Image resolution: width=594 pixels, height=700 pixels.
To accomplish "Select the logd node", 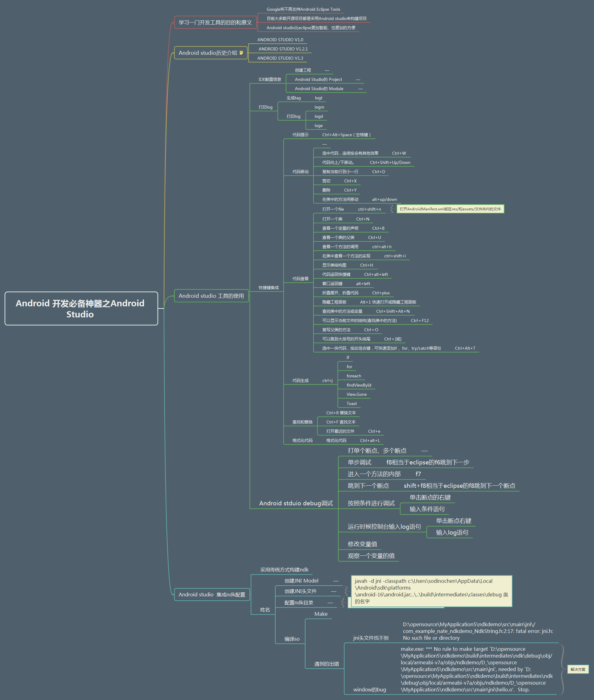I will (x=319, y=117).
